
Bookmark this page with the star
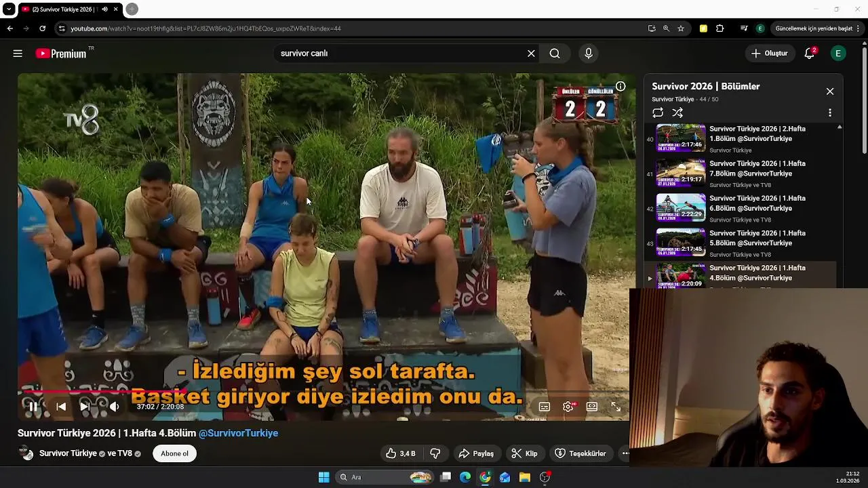pyautogui.click(x=681, y=28)
